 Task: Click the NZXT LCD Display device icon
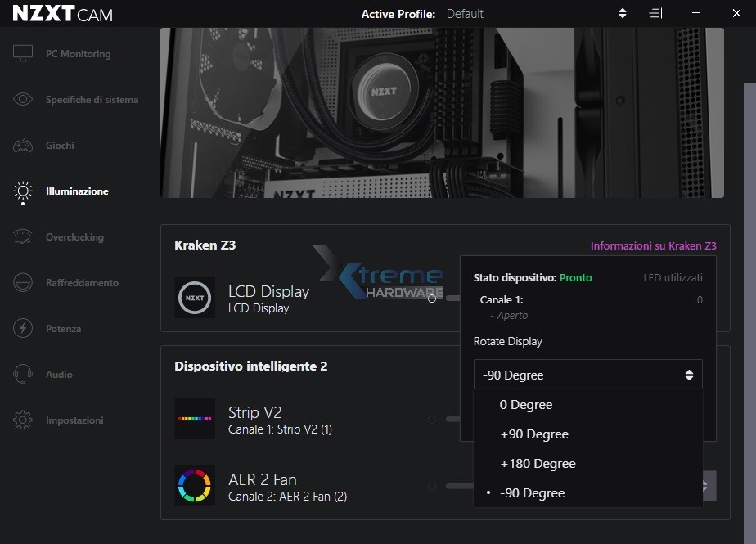(195, 298)
